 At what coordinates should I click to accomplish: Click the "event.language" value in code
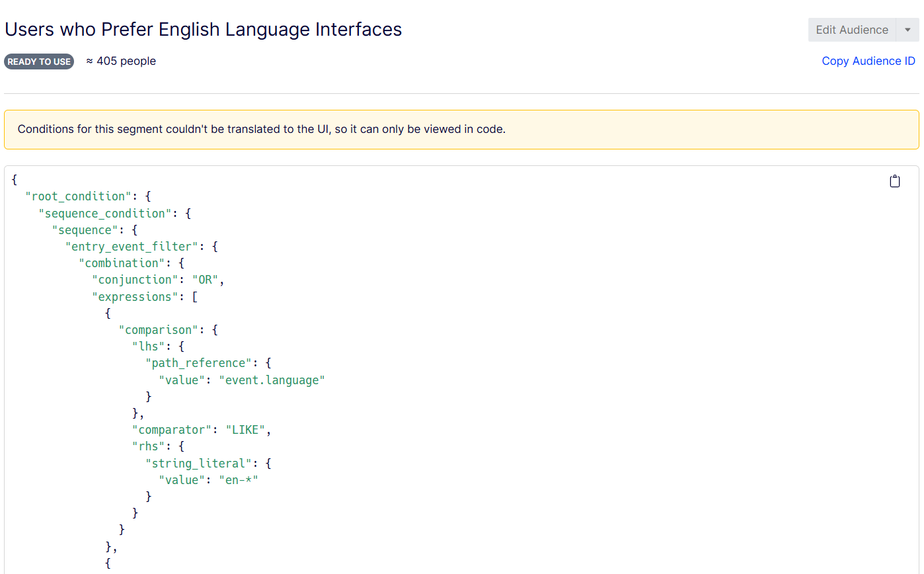click(272, 380)
